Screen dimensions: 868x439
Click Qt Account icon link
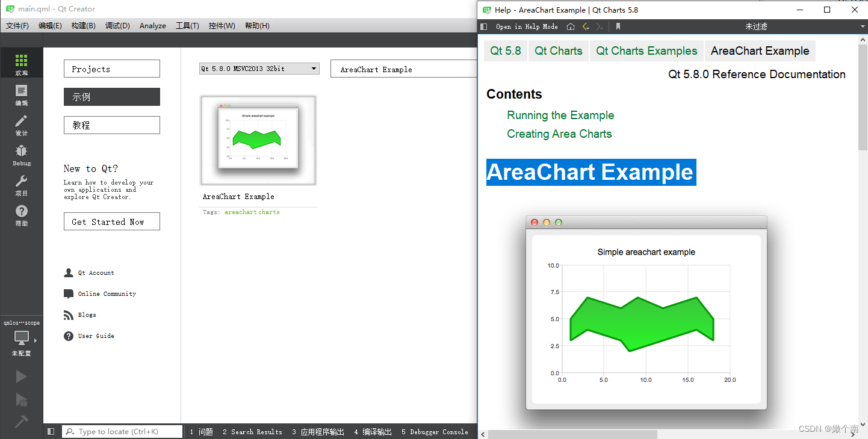[68, 272]
